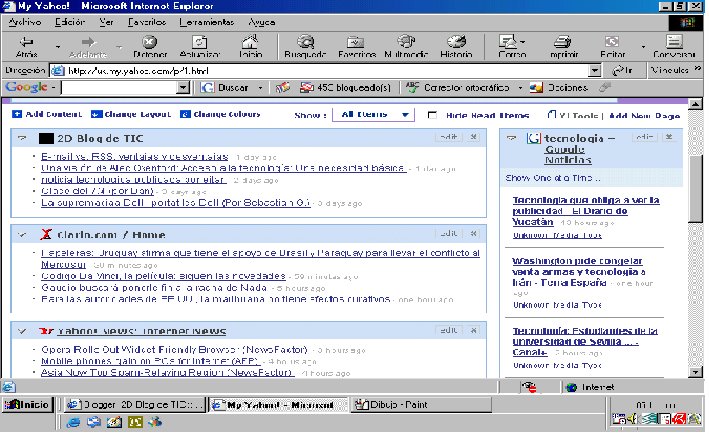Screen dimensions: 709x434
Task: Click the Conversación toolbar icon
Action: click(x=674, y=42)
